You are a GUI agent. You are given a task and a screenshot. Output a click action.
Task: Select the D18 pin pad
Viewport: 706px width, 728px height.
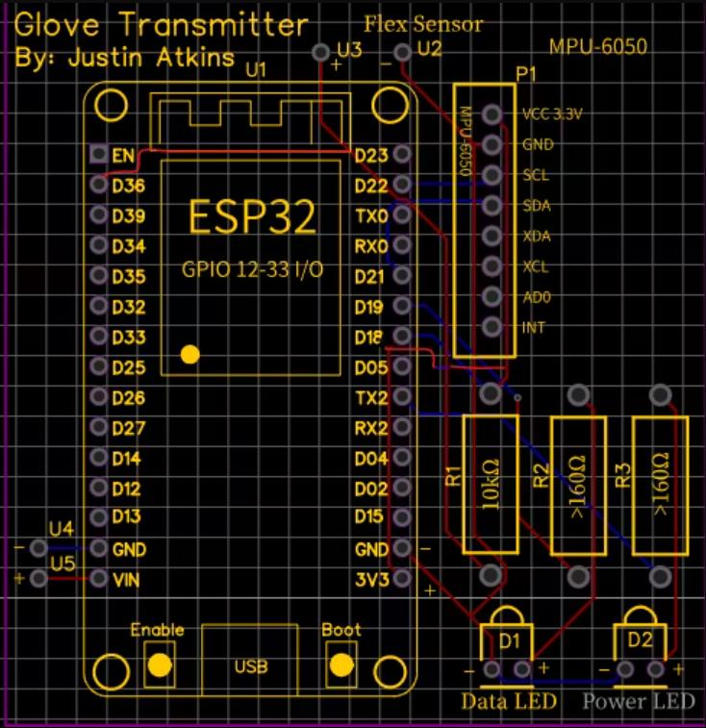[x=402, y=336]
